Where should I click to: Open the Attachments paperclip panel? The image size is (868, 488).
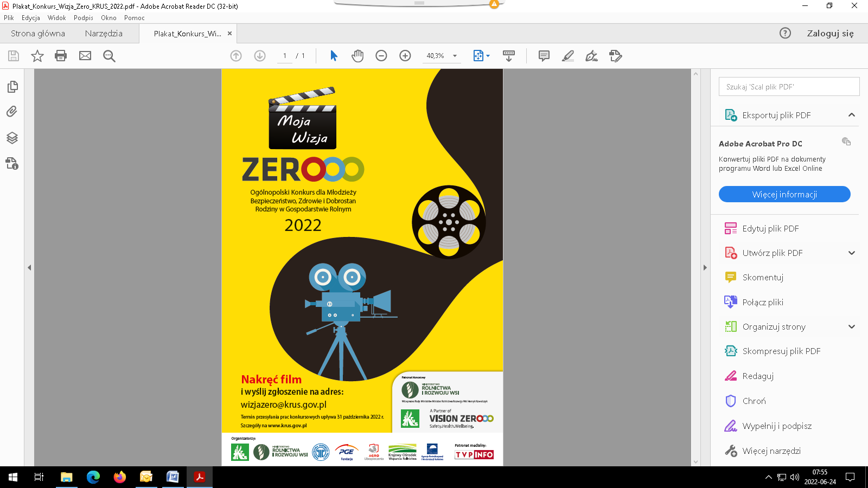tap(12, 112)
